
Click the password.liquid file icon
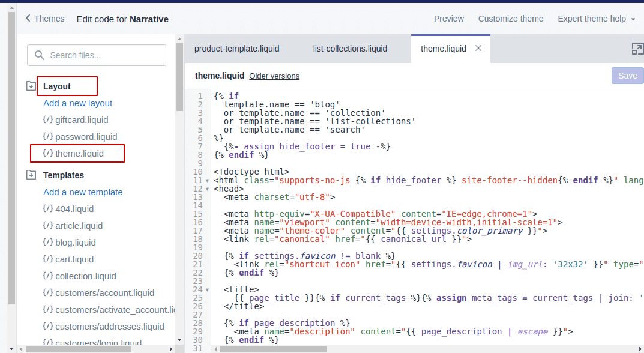[x=48, y=137]
